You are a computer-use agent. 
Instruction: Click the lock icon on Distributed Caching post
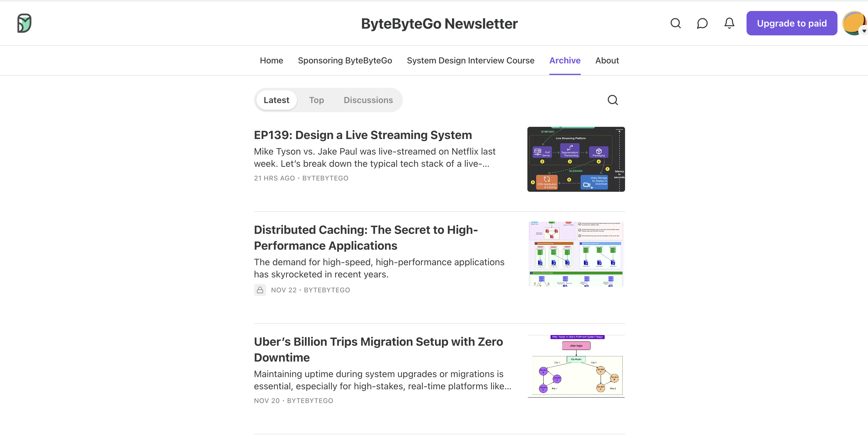tap(260, 290)
